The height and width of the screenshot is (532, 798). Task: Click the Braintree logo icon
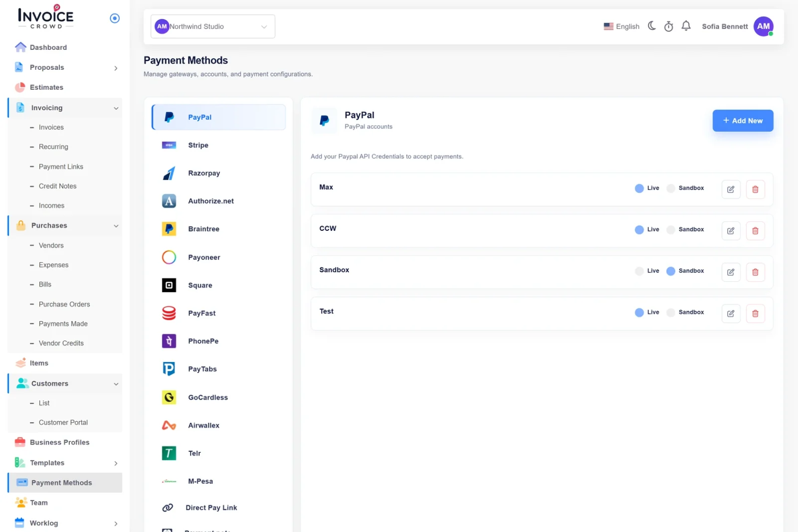coord(169,229)
